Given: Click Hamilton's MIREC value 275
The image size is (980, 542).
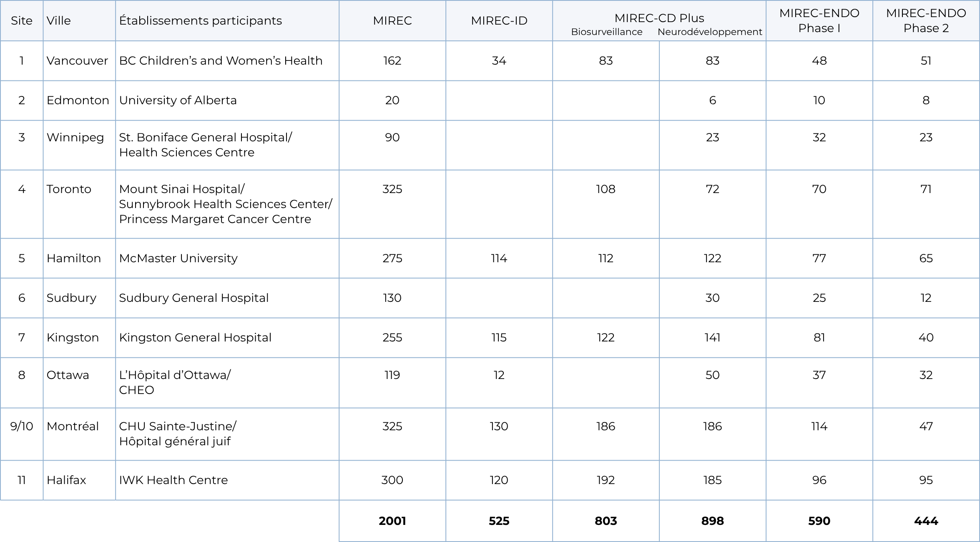Looking at the screenshot, I should (x=392, y=258).
